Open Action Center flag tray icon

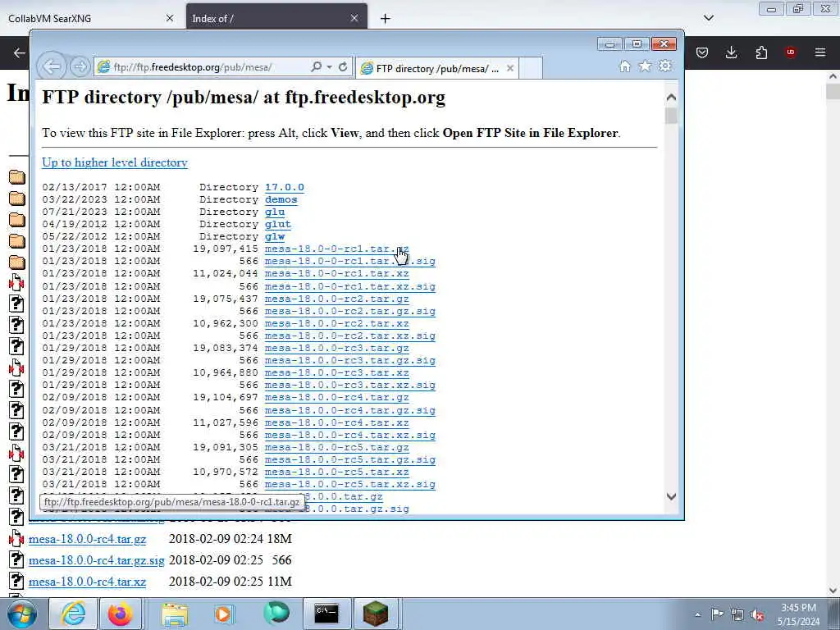717,614
